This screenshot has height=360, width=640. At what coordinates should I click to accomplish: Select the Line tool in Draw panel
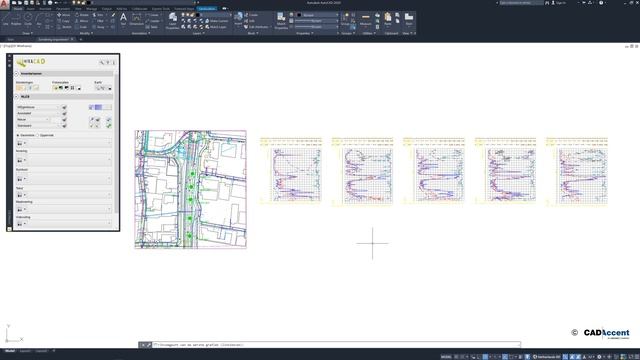point(5,19)
